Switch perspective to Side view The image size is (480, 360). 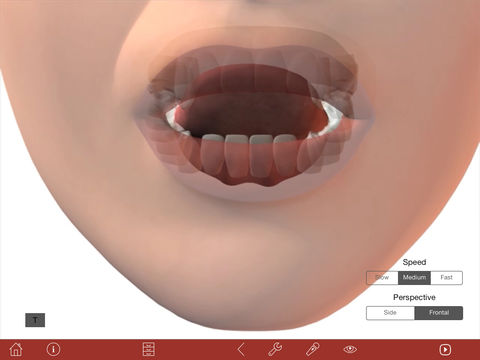tap(390, 313)
